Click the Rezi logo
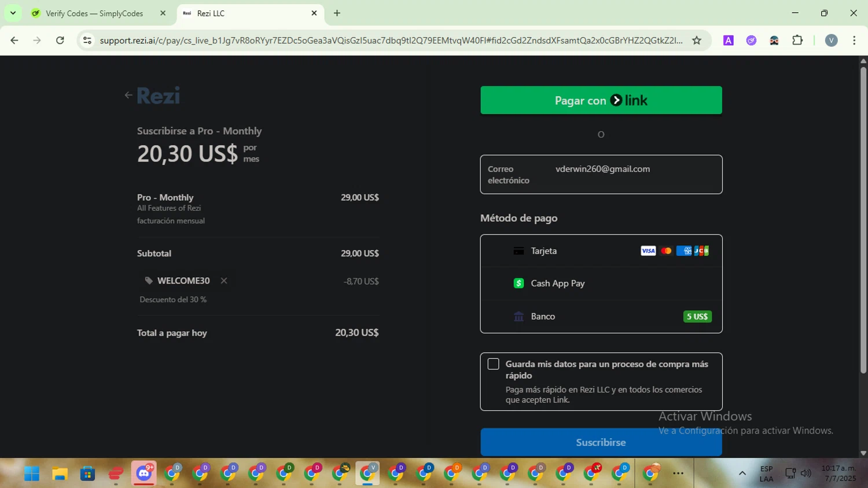The width and height of the screenshot is (868, 488). (158, 96)
